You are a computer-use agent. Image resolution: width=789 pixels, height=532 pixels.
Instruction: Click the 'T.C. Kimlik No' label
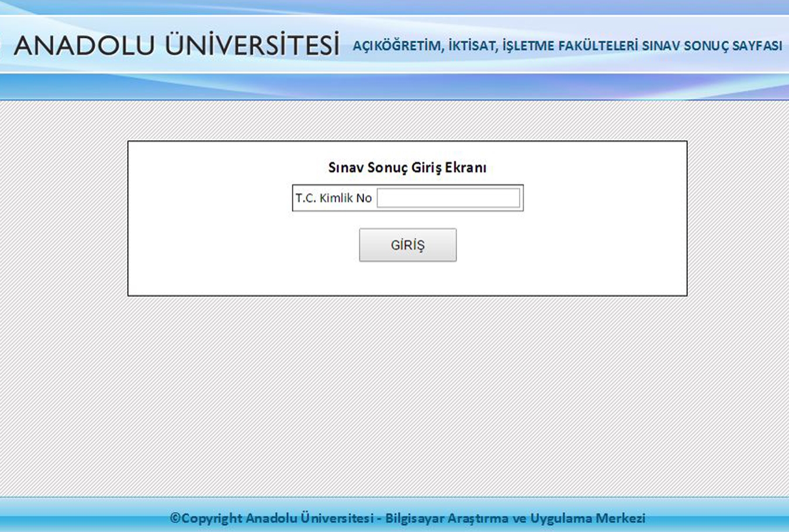pos(334,198)
